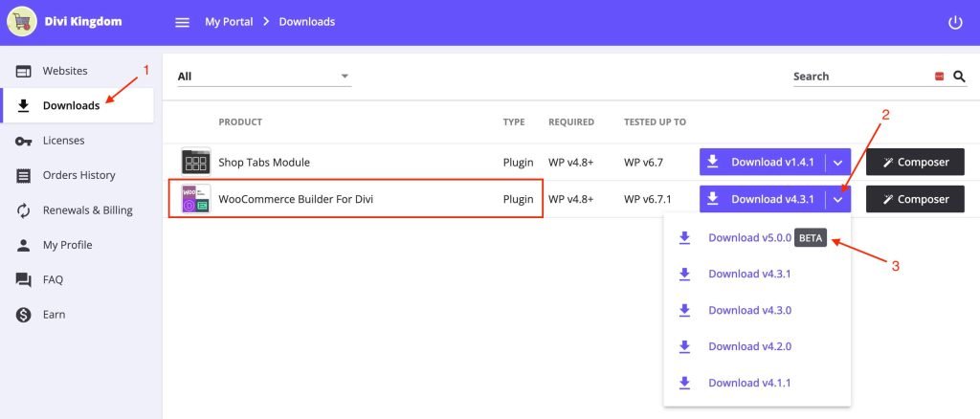
Task: Click download icon beside v5.0.0 entry
Action: [684, 238]
